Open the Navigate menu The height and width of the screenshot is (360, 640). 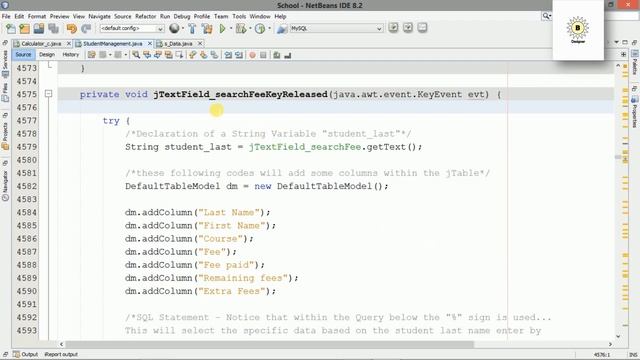(100, 16)
